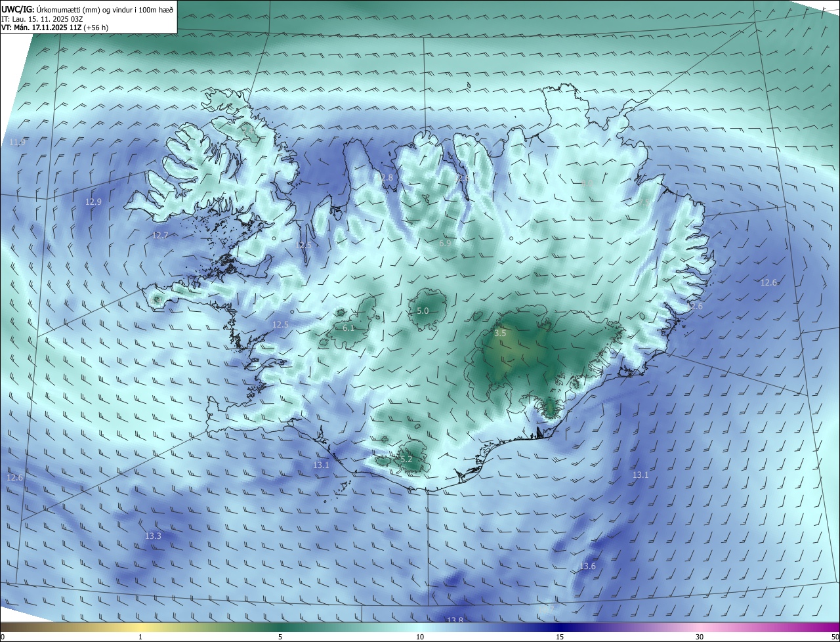The image size is (840, 642).
Task: Click the 13.8 value label
Action: click(455, 620)
